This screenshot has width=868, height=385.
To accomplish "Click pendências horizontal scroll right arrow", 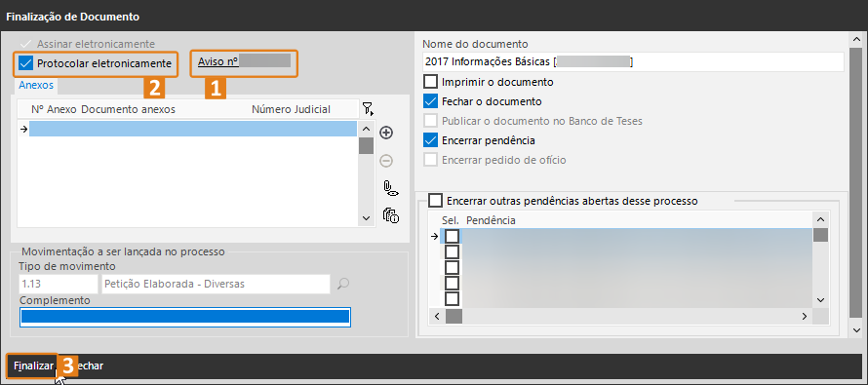I will [805, 317].
